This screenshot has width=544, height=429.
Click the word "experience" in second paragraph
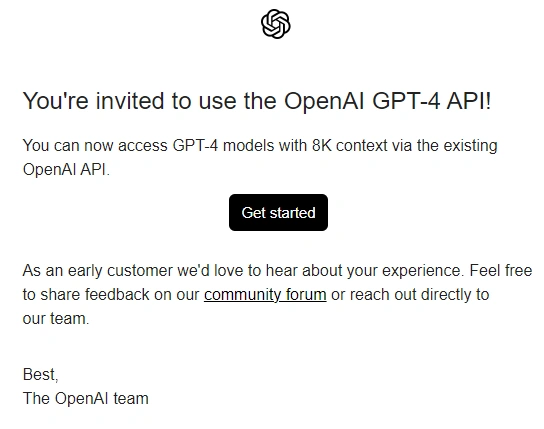[x=423, y=271]
